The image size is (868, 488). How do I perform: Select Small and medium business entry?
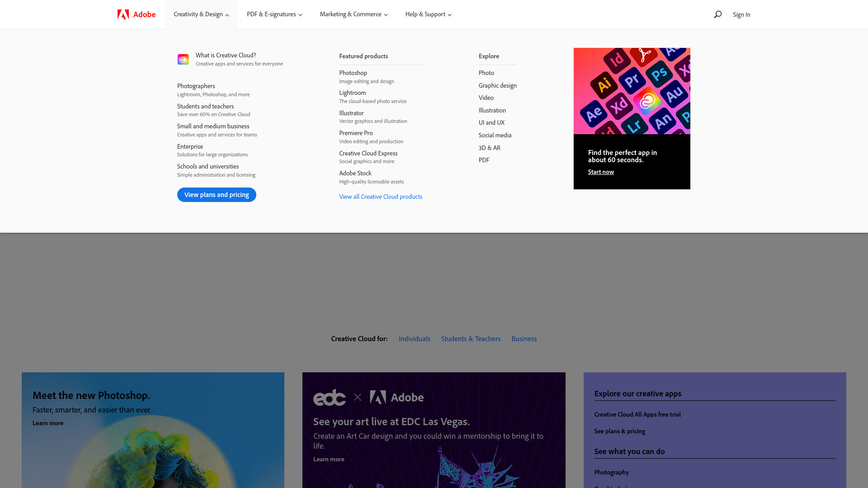[217, 130]
